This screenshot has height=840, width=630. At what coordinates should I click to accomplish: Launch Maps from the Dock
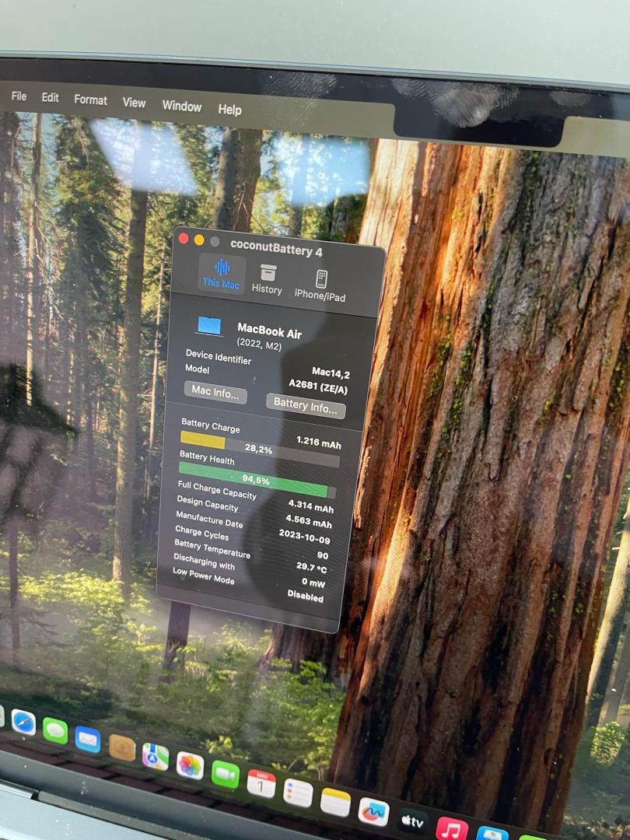coord(156,757)
